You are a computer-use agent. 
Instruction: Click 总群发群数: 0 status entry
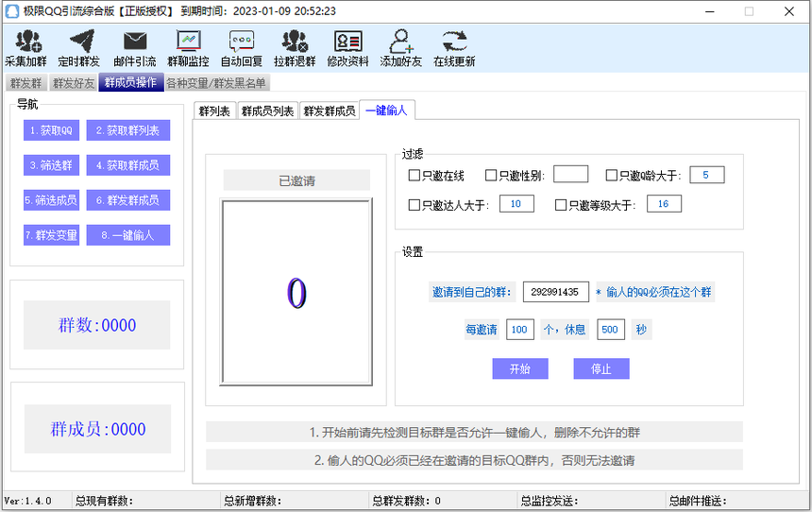[407, 501]
